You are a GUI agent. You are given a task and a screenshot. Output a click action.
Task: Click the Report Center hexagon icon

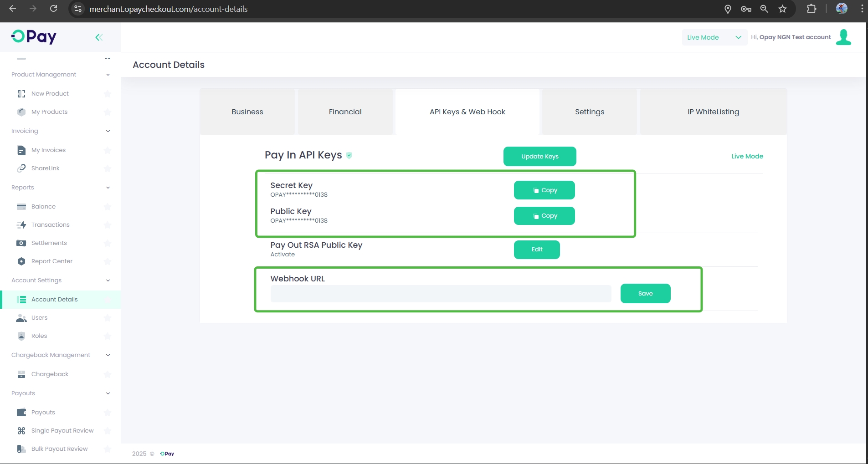(x=21, y=261)
